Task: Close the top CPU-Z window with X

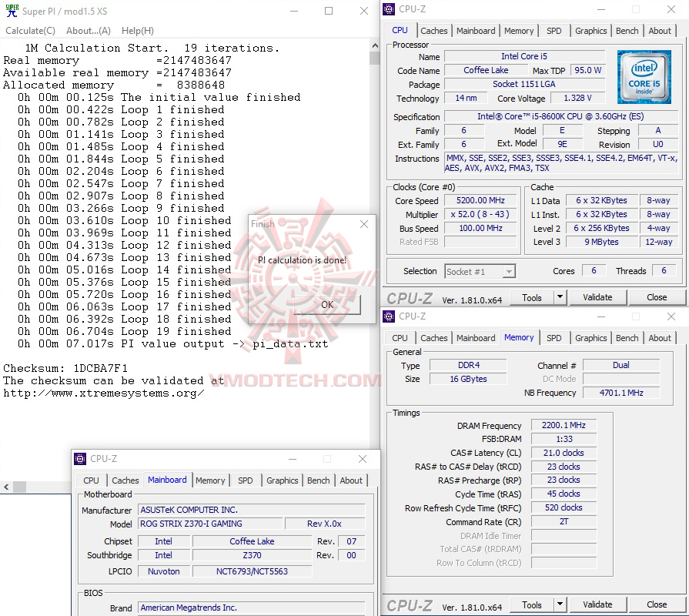Action: click(671, 9)
